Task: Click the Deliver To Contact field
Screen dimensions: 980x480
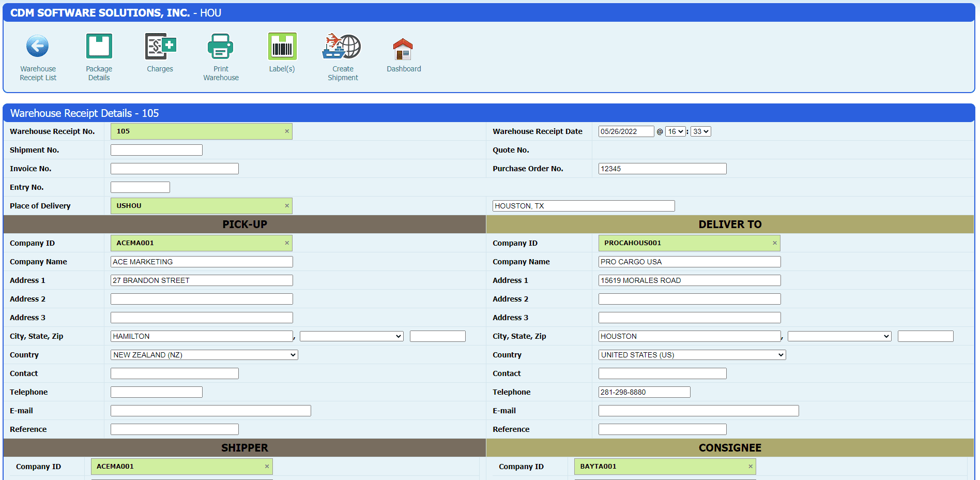Action: [663, 373]
